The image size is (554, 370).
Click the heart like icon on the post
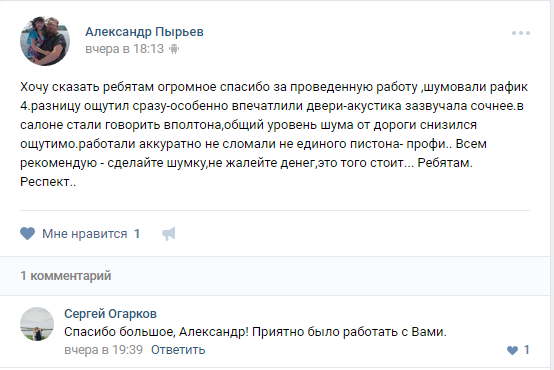27,234
